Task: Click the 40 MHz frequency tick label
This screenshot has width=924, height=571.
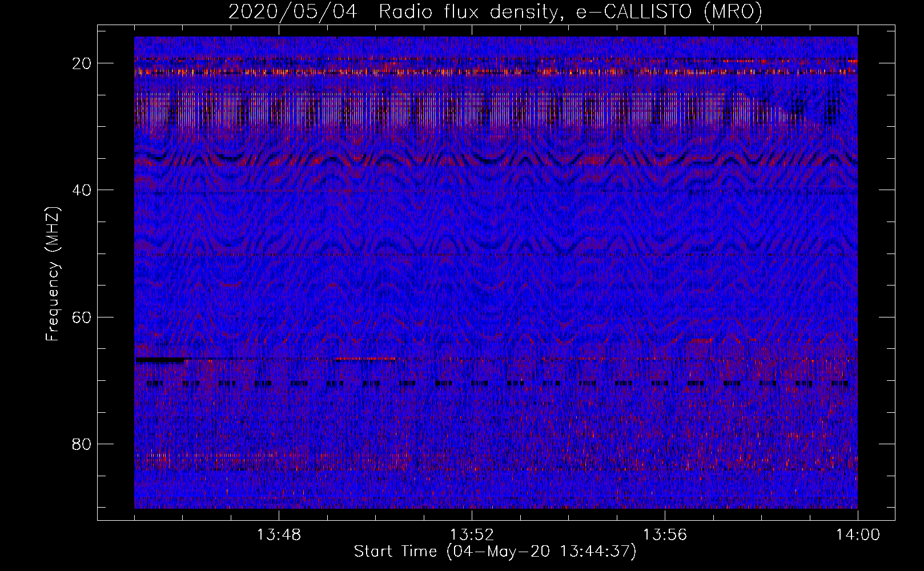Action: (82, 190)
